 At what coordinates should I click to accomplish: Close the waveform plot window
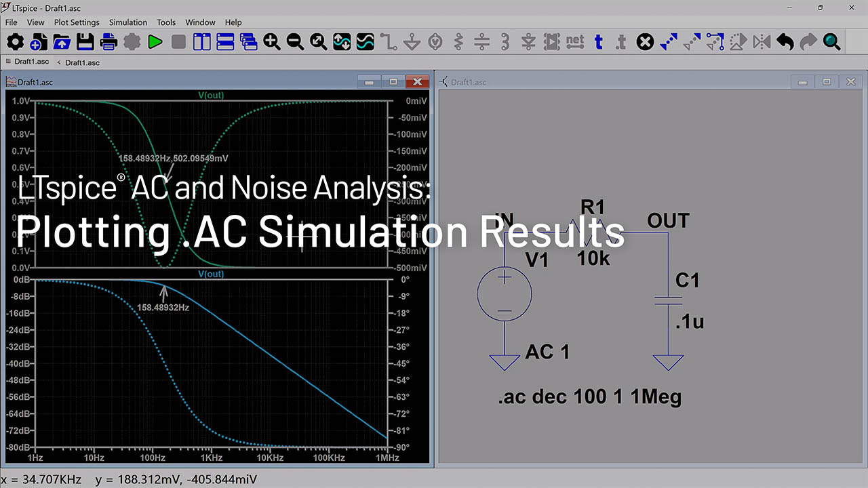pyautogui.click(x=418, y=82)
